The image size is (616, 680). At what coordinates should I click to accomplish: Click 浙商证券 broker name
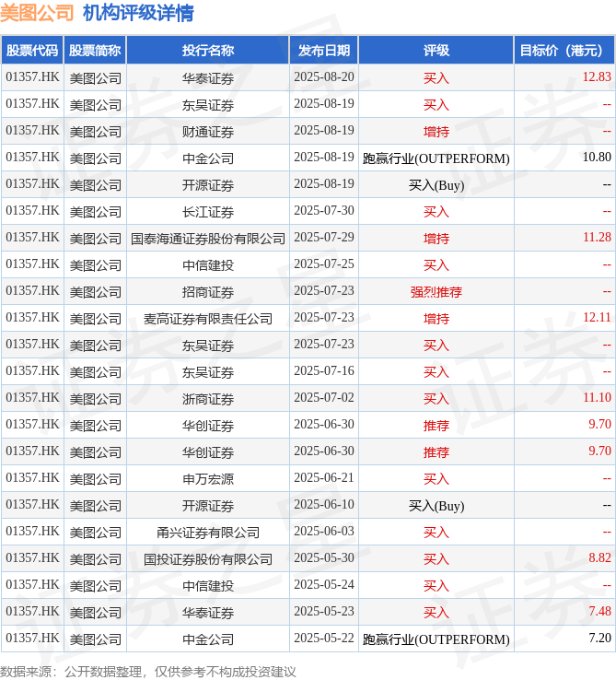(x=208, y=399)
